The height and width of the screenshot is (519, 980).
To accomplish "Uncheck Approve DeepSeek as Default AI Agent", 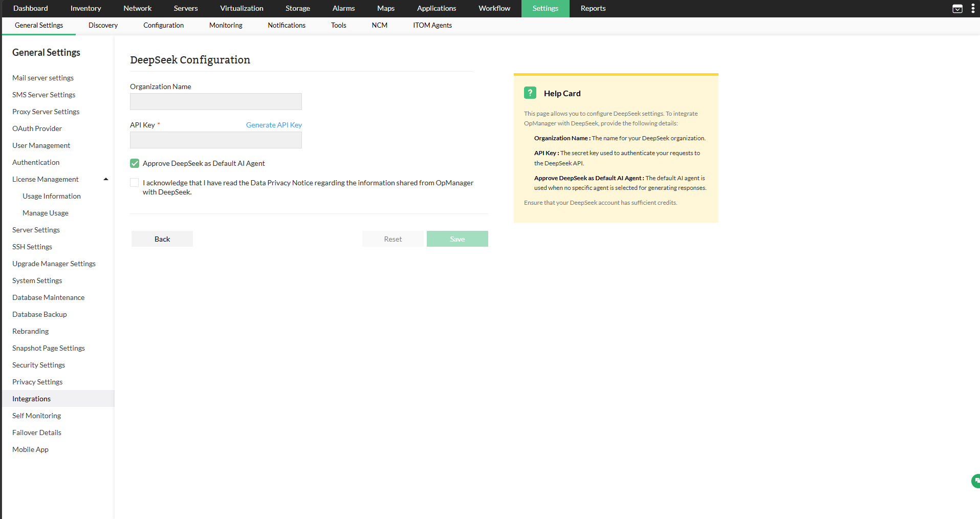I will 135,163.
